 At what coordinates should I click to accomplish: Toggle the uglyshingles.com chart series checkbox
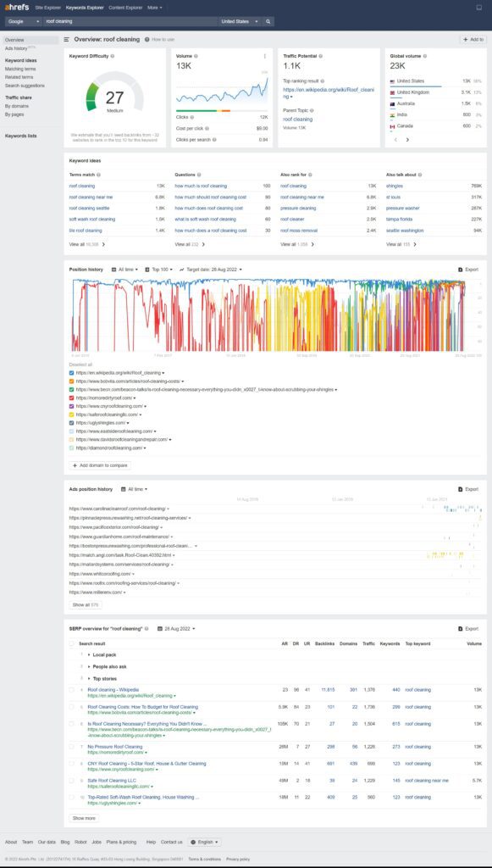pos(71,423)
